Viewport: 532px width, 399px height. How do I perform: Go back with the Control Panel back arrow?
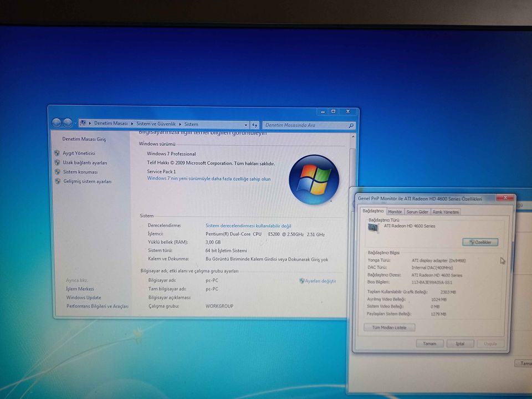coord(57,122)
